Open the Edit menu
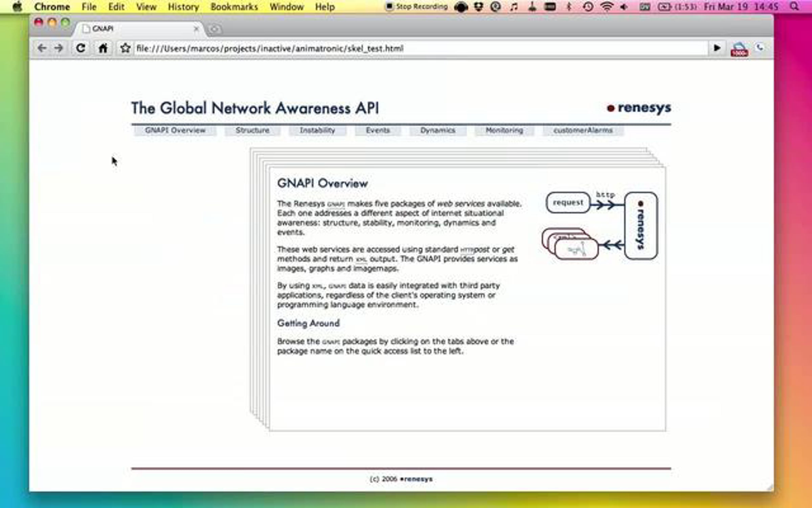The height and width of the screenshot is (508, 812). 116,6
